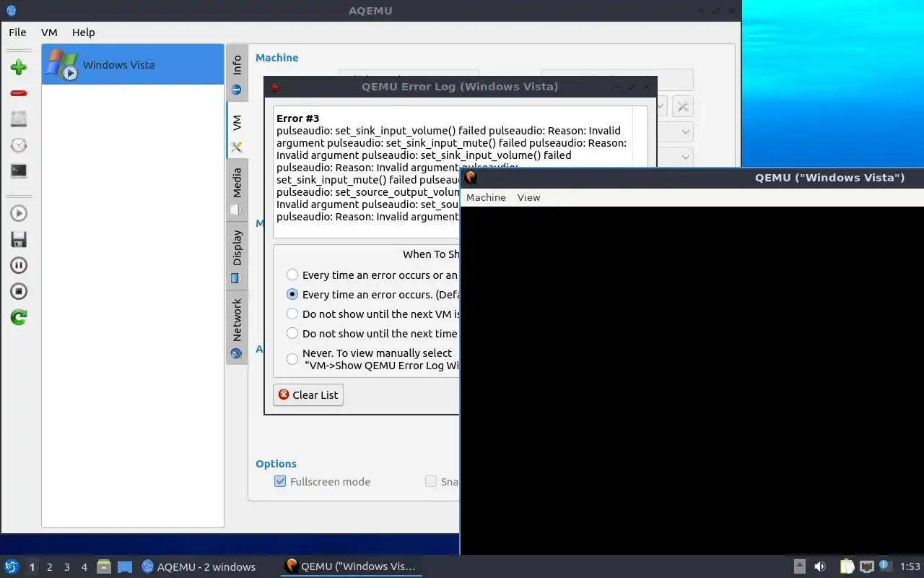
Task: Click the QEMU flame icon in QEMU title bar
Action: (471, 178)
